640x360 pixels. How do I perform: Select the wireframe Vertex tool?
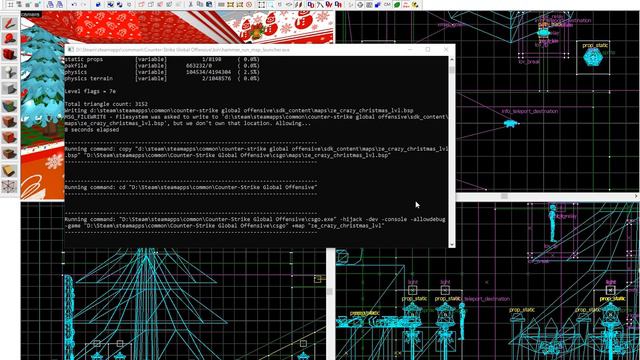[9, 187]
